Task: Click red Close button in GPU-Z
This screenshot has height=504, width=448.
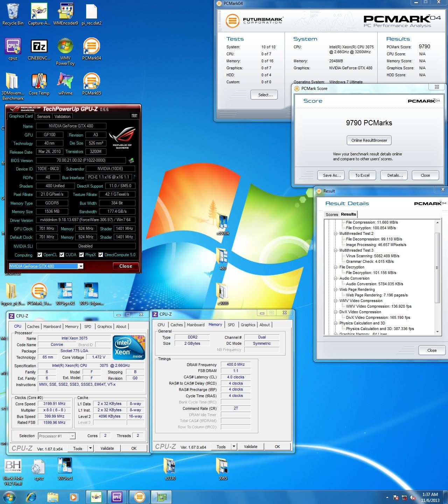Action: click(126, 266)
